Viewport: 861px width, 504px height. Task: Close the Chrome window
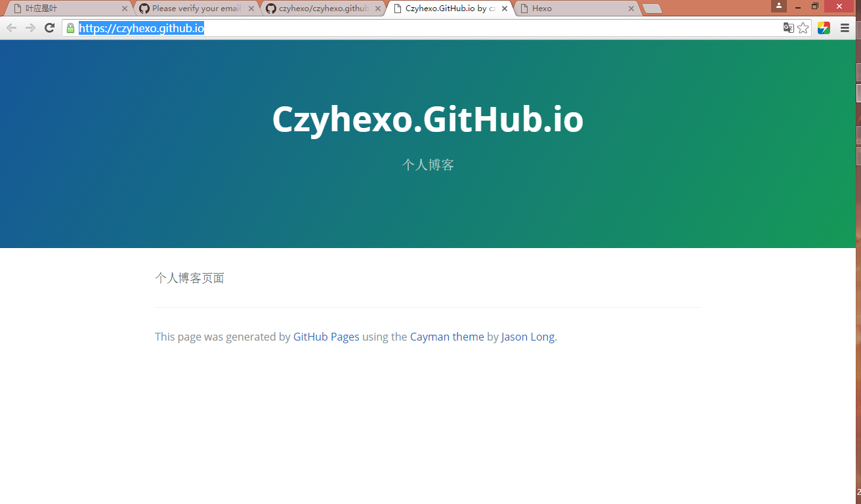(841, 6)
